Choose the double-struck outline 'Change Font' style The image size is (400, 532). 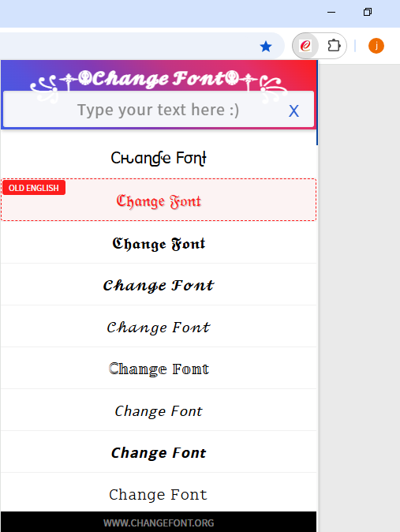pyautogui.click(x=159, y=369)
